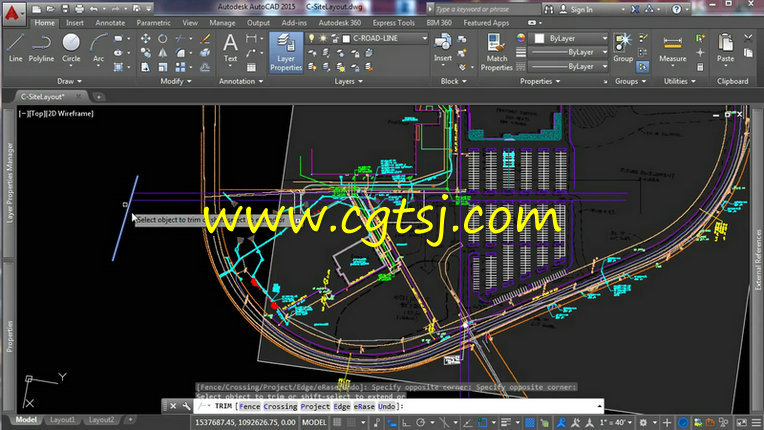Select the Line tool
Screen dimensions: 764x430
pos(15,48)
